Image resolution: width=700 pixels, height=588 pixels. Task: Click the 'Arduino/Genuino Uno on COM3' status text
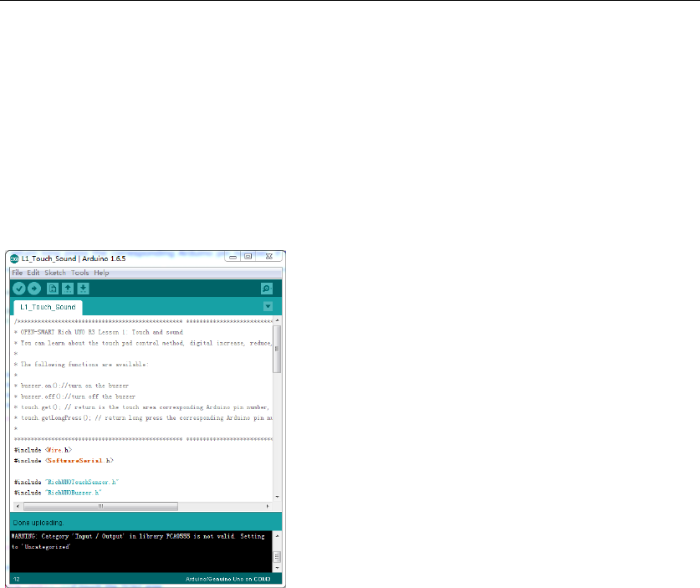coord(228,579)
